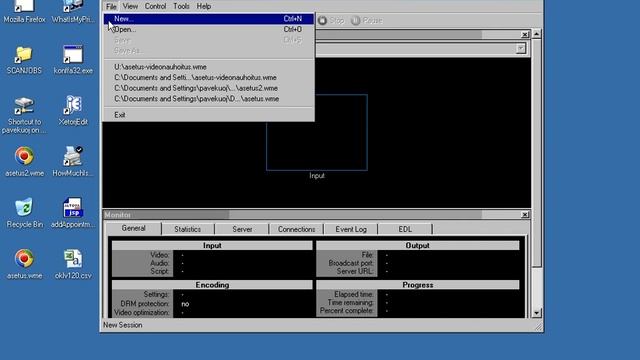This screenshot has height=360, width=640.
Task: Click the File menu
Action: coord(111,6)
